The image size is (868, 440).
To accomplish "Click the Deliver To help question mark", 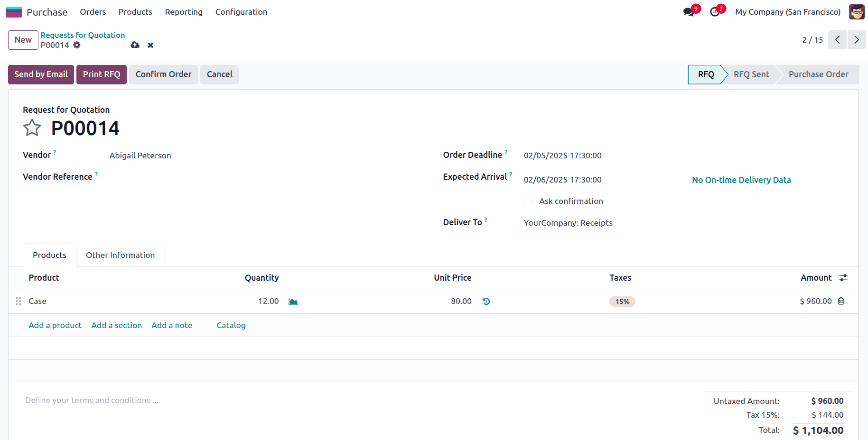I will tap(486, 220).
